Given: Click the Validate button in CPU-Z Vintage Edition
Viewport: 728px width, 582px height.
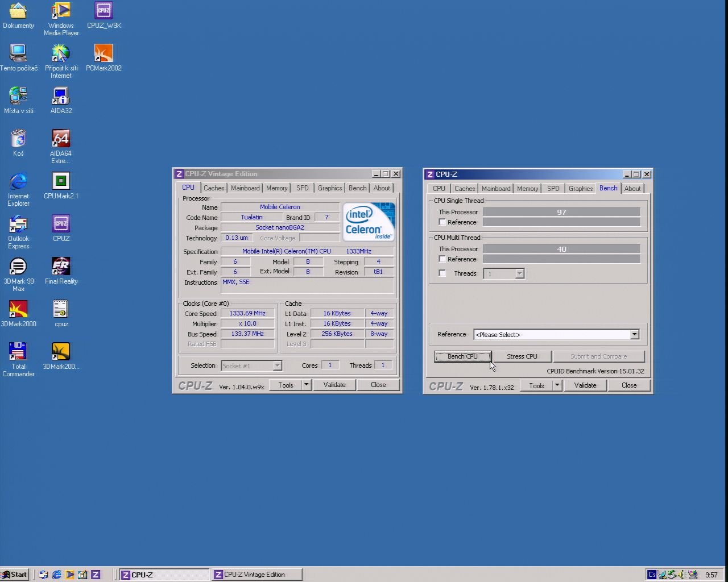Looking at the screenshot, I should [334, 385].
